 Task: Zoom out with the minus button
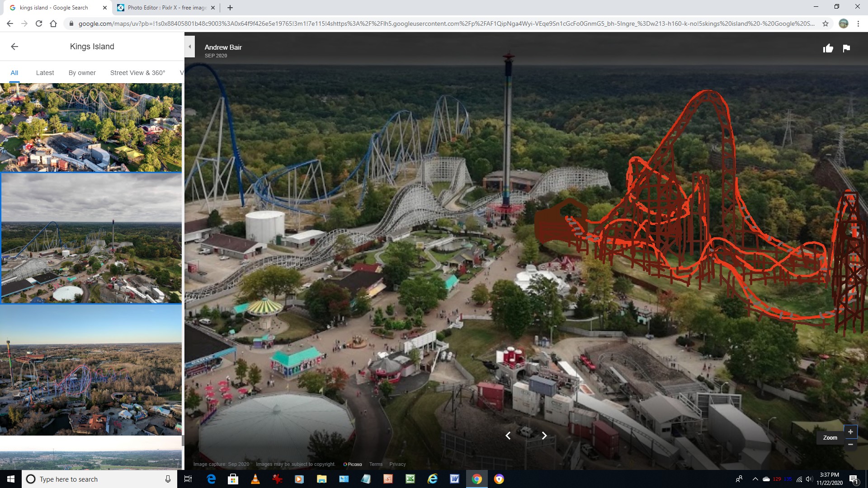coord(850,445)
